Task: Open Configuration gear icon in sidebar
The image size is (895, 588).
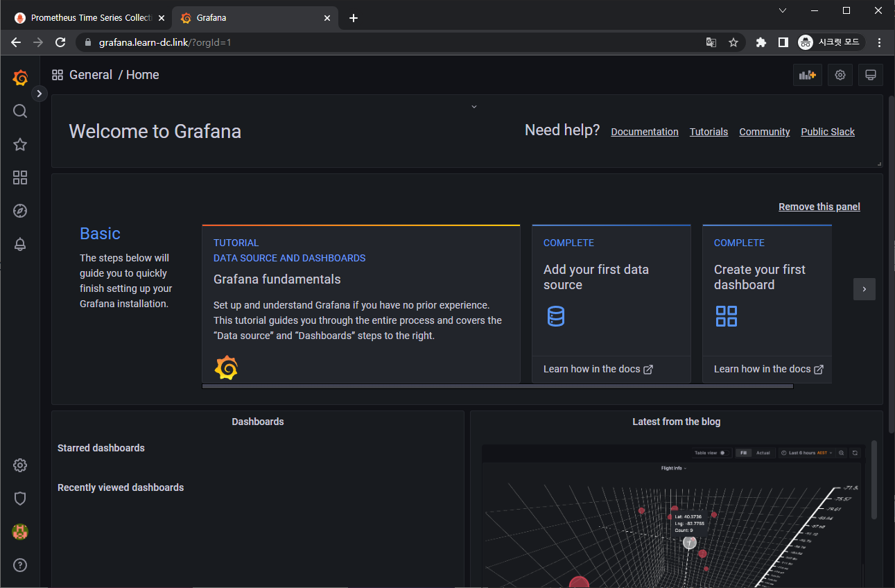Action: coord(20,465)
